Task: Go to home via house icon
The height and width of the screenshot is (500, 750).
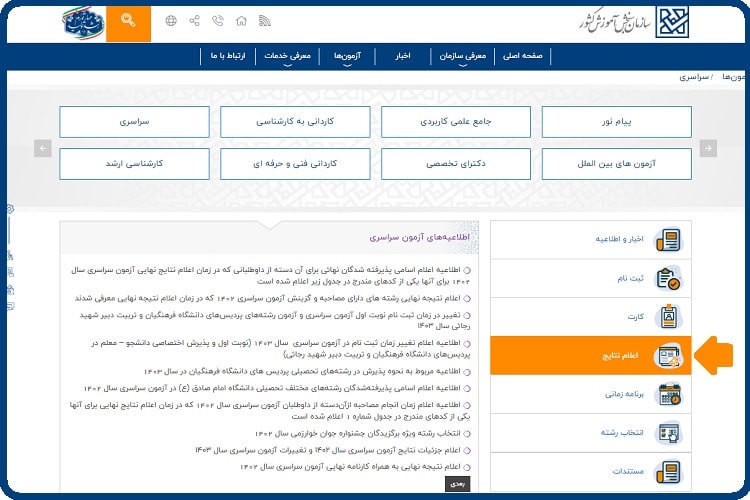Action: pos(241,21)
